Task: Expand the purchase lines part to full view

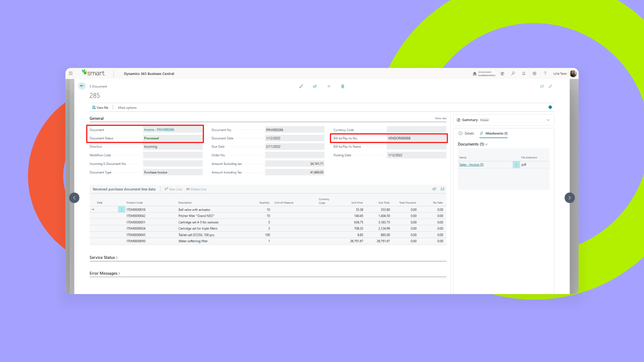Action: pyautogui.click(x=443, y=189)
